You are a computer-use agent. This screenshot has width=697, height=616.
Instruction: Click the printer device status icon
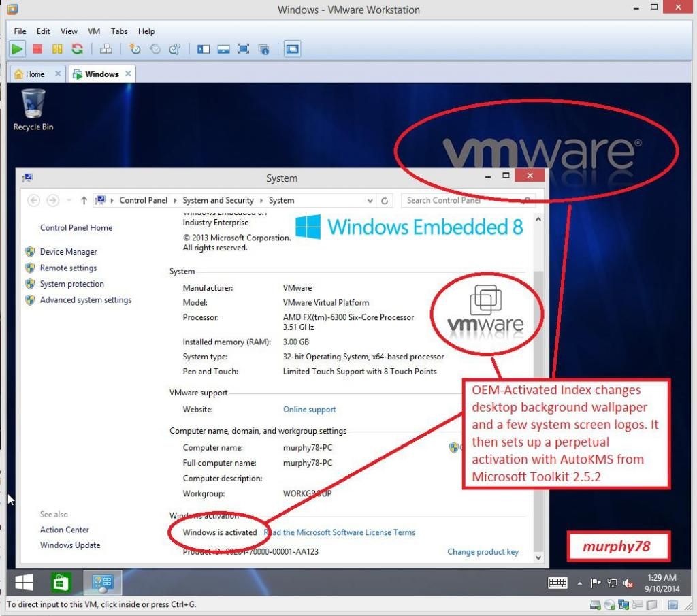tap(638, 605)
